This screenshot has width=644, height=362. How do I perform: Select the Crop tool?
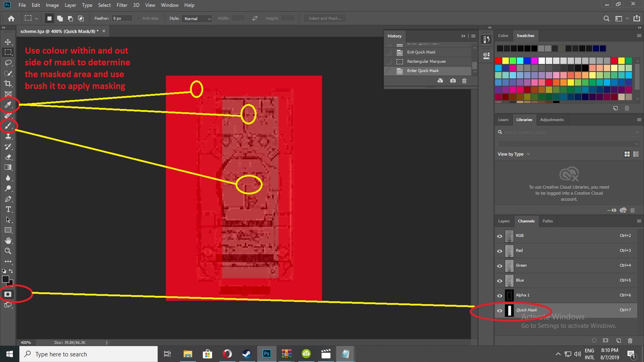tap(8, 84)
